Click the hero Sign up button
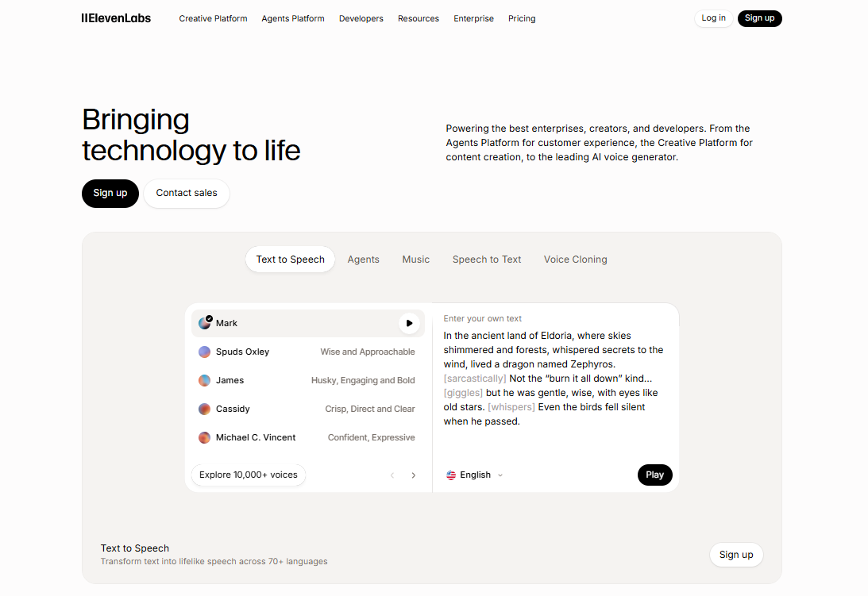 pos(110,193)
